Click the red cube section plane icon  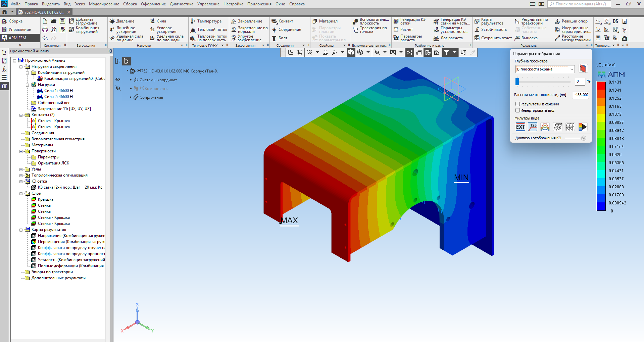(x=583, y=69)
